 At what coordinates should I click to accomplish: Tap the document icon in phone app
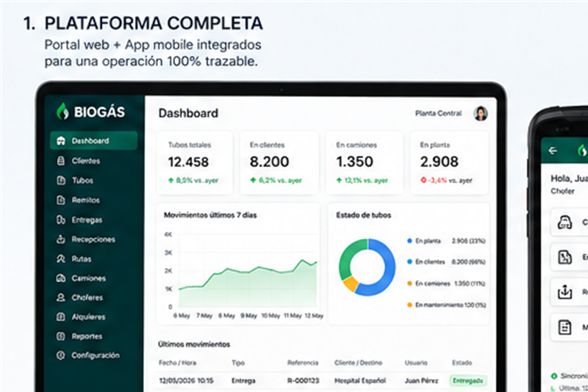tap(564, 257)
